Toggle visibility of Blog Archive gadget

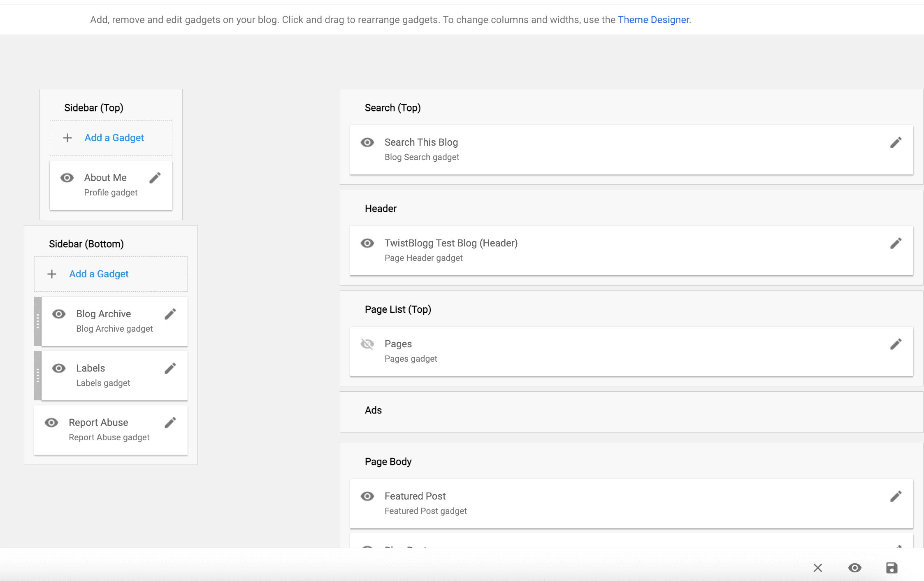[59, 314]
